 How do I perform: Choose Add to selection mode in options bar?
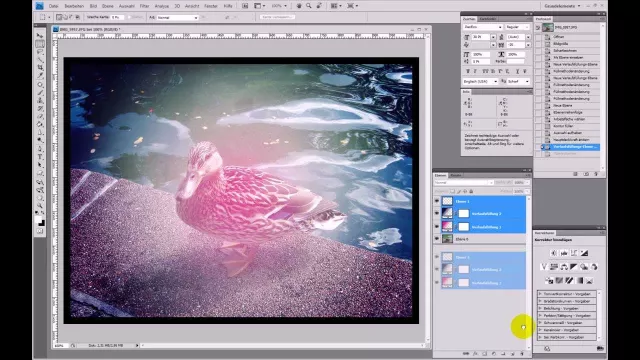tap(65, 17)
